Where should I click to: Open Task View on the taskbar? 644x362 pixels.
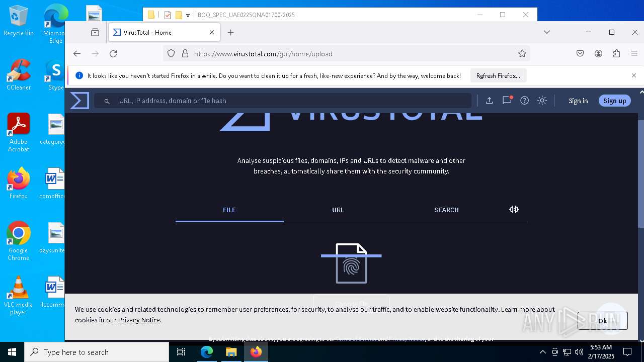(x=181, y=352)
